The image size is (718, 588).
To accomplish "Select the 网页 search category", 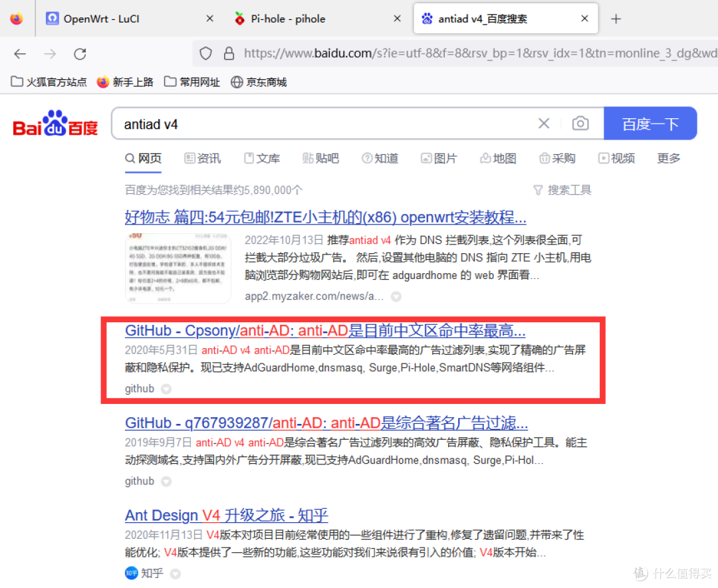I will pos(144,158).
